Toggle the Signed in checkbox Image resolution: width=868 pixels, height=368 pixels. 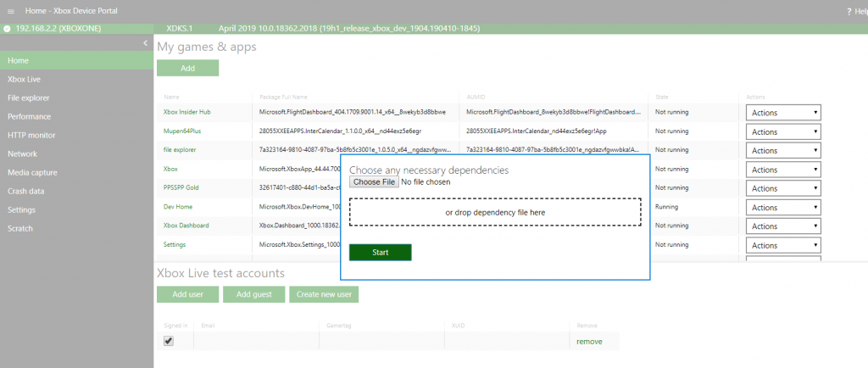[x=169, y=341]
